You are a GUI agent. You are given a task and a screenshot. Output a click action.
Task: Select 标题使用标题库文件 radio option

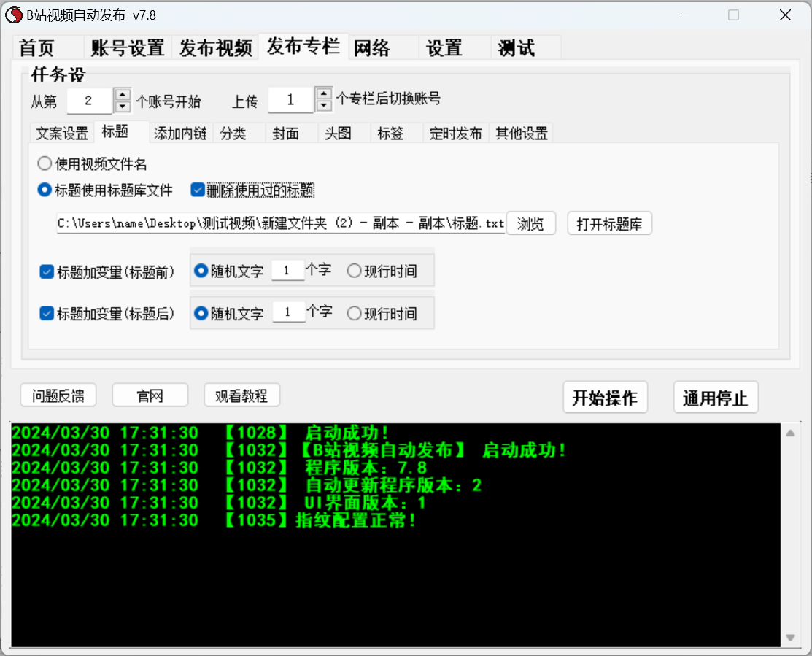click(x=105, y=190)
